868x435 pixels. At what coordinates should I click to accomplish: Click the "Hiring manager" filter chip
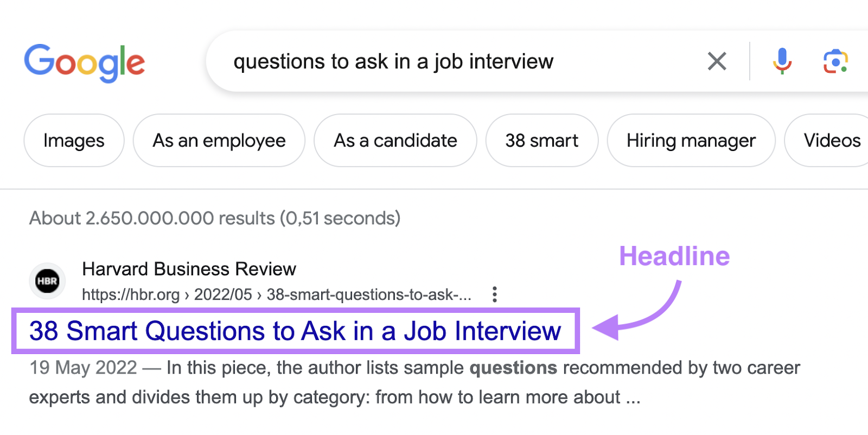click(x=691, y=141)
